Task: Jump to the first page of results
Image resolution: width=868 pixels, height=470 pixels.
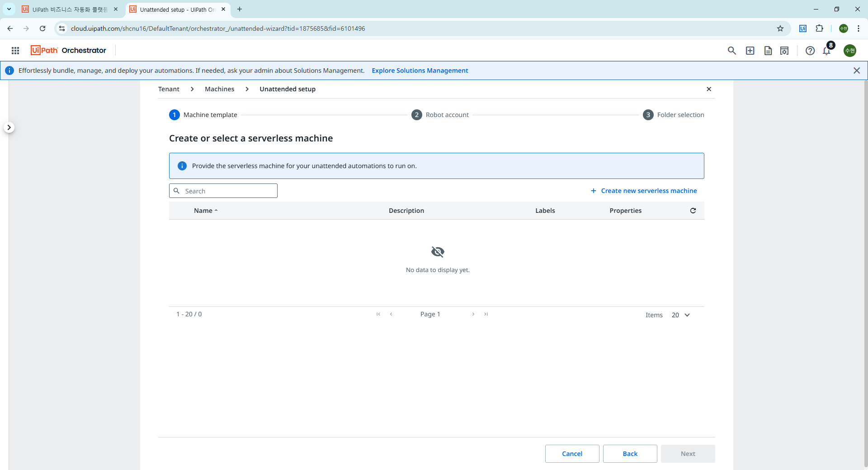Action: click(378, 314)
